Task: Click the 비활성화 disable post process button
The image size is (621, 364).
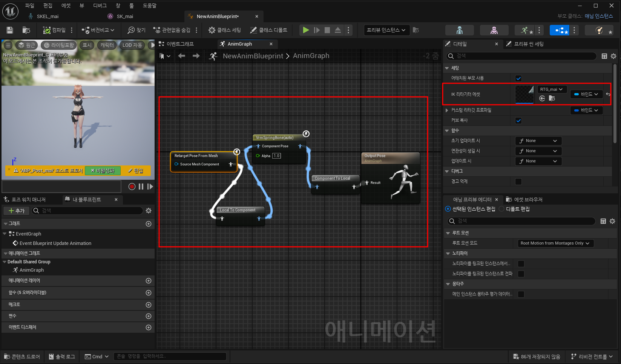Action: (x=103, y=171)
